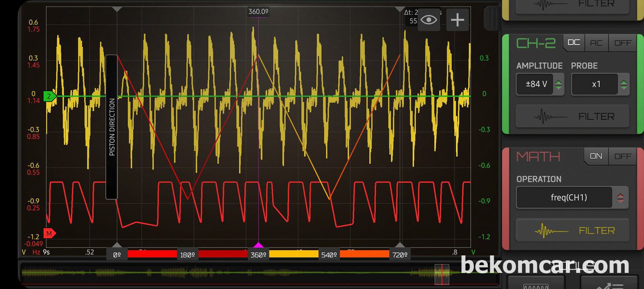
Task: Click the highlighted window in the overview waveform strip
Action: tap(442, 274)
